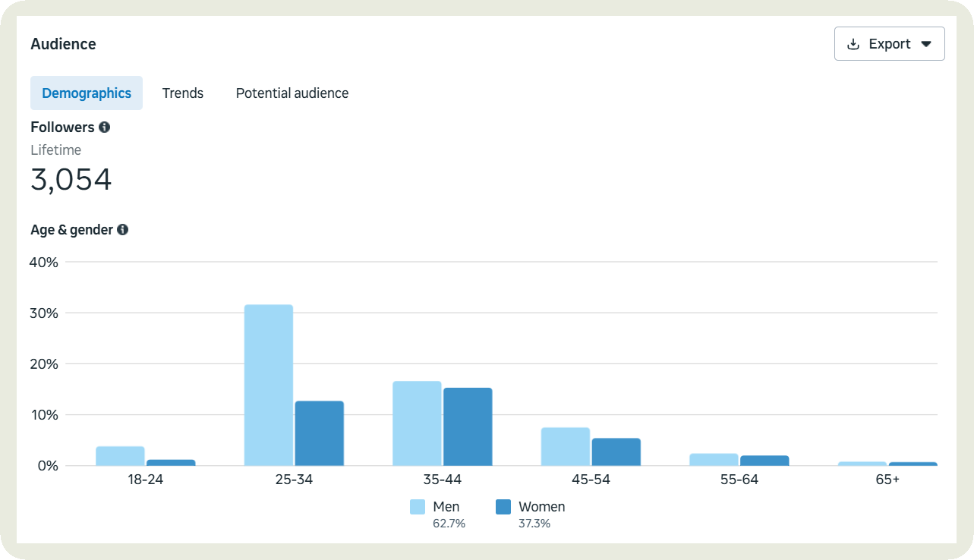Click the Export button
This screenshot has width=974, height=560.
[888, 43]
